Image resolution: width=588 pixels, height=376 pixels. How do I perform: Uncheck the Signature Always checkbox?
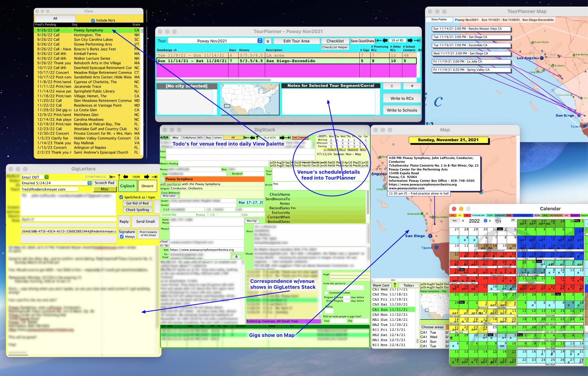(x=122, y=236)
